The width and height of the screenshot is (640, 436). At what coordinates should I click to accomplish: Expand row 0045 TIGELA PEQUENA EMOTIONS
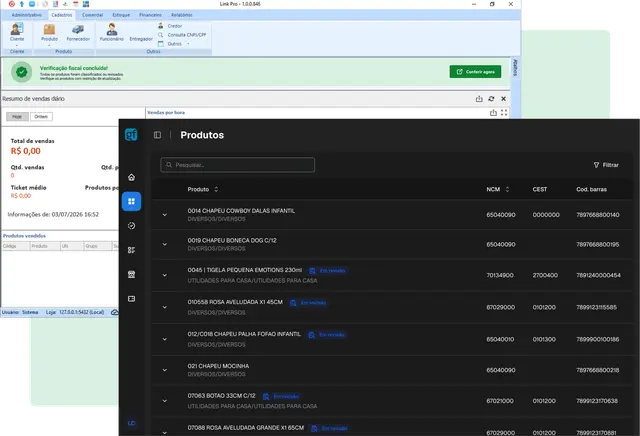164,275
